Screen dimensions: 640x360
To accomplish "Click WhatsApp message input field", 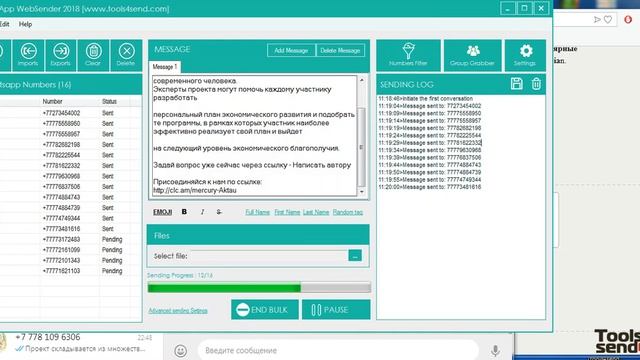I will pos(339,351).
